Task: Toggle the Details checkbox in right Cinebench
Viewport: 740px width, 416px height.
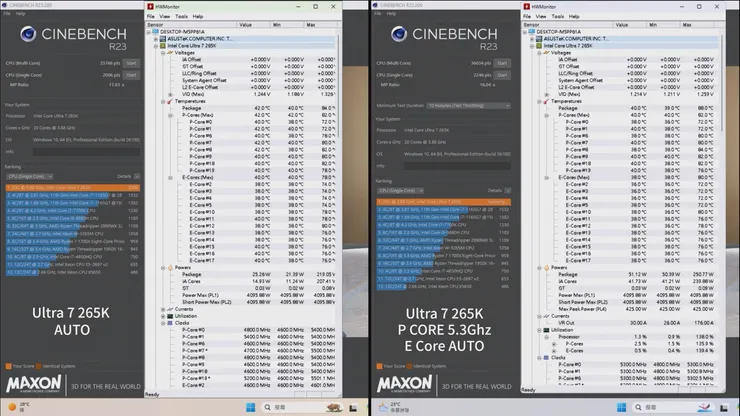Action: [508, 190]
